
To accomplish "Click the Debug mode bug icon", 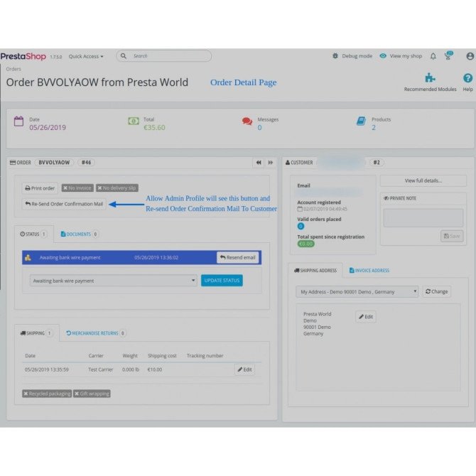I will pyautogui.click(x=335, y=56).
